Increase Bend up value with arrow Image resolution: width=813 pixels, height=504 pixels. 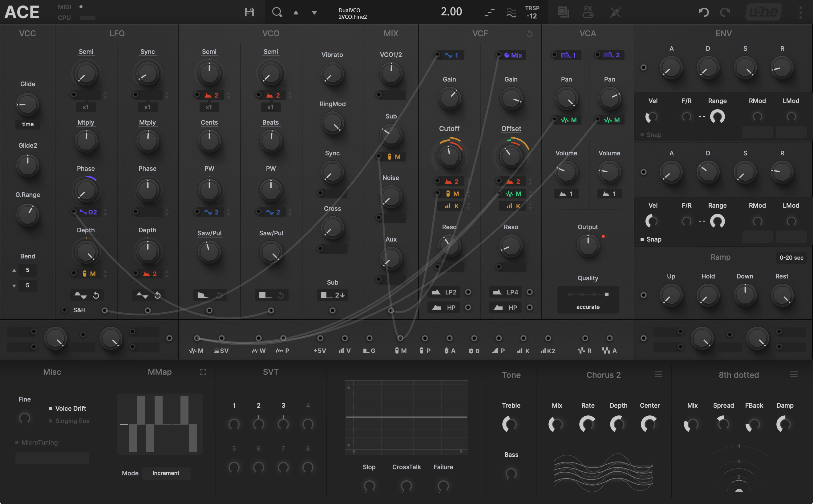(14, 270)
